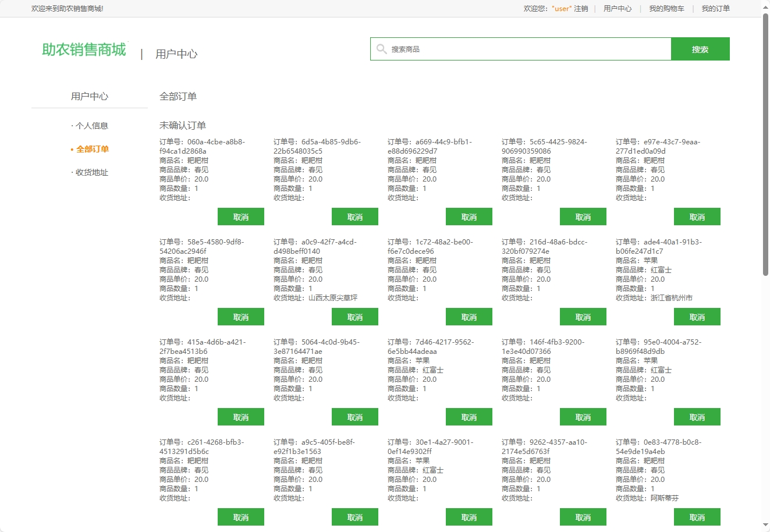The height and width of the screenshot is (532, 770).
Task: Open 我的购物车 in the top bar
Action: coord(666,9)
